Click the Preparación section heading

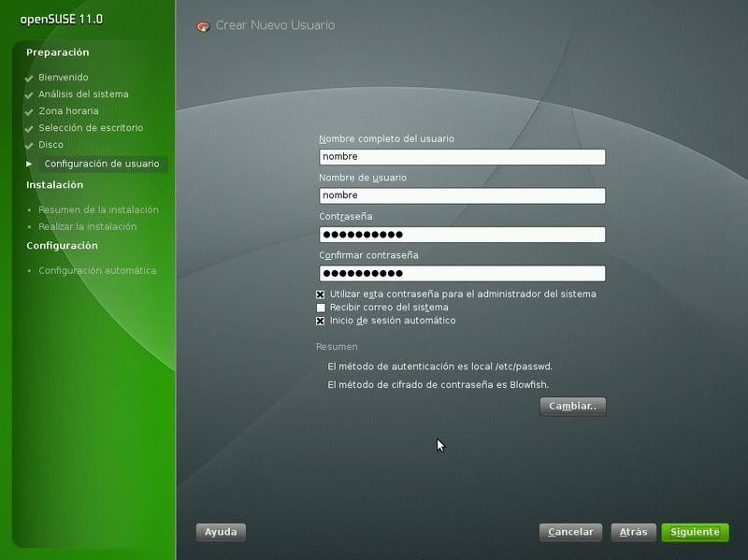(58, 52)
